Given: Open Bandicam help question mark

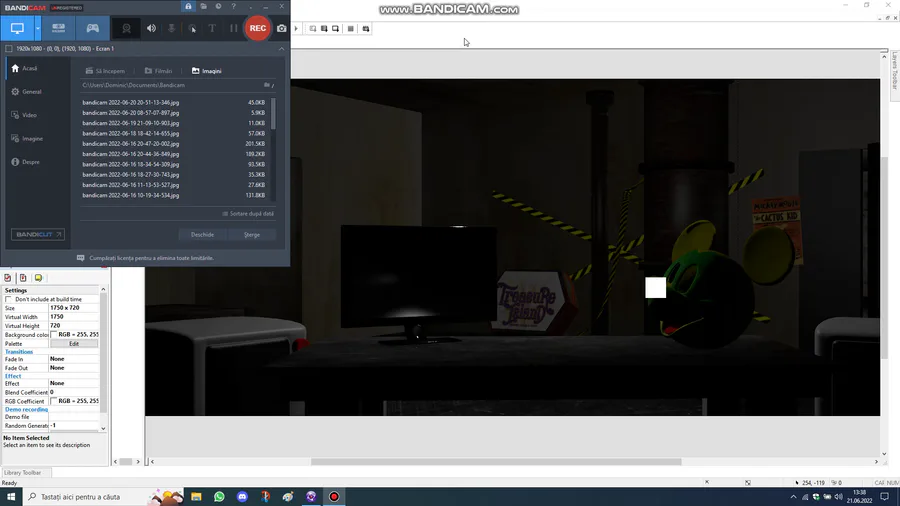Looking at the screenshot, I should 233,6.
